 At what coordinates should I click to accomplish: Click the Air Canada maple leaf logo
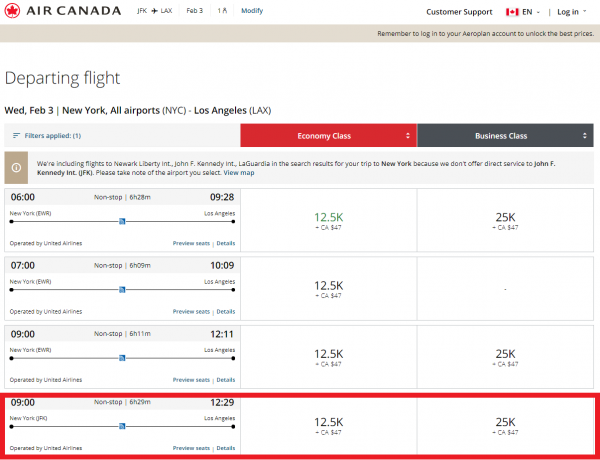[16, 12]
